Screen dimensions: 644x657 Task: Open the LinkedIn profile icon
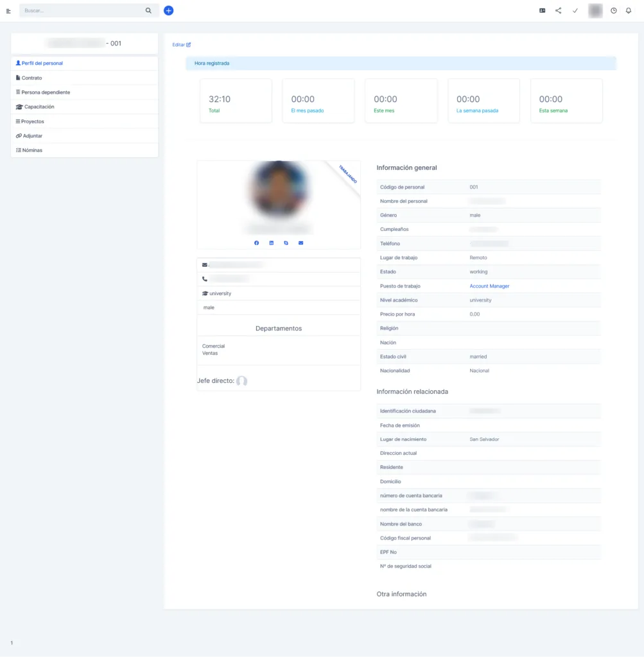[x=272, y=243]
